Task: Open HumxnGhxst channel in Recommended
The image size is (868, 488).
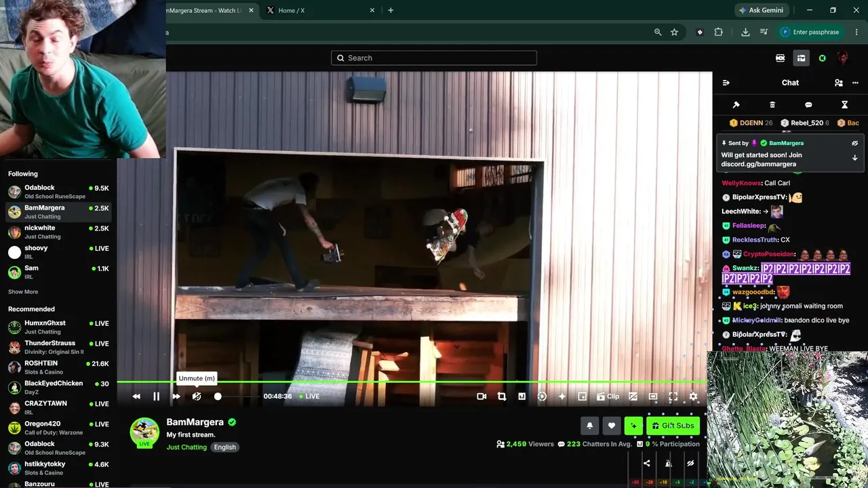Action: [58, 327]
